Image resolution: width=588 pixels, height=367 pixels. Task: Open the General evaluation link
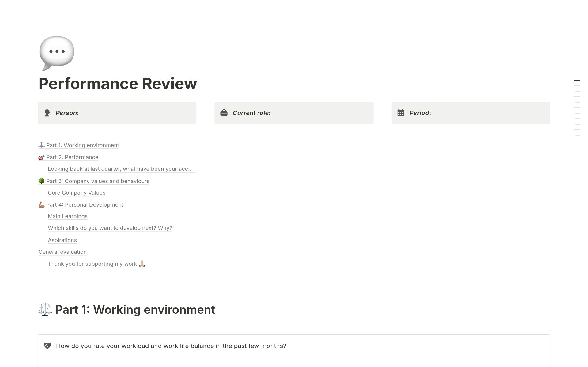coord(62,252)
